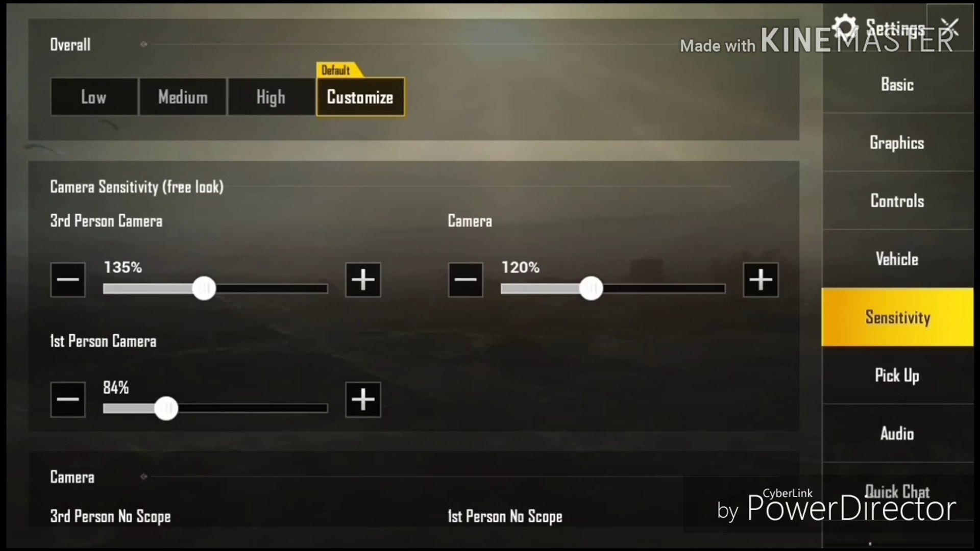Open the Pick Up settings panel
The width and height of the screenshot is (980, 551).
[x=897, y=375]
